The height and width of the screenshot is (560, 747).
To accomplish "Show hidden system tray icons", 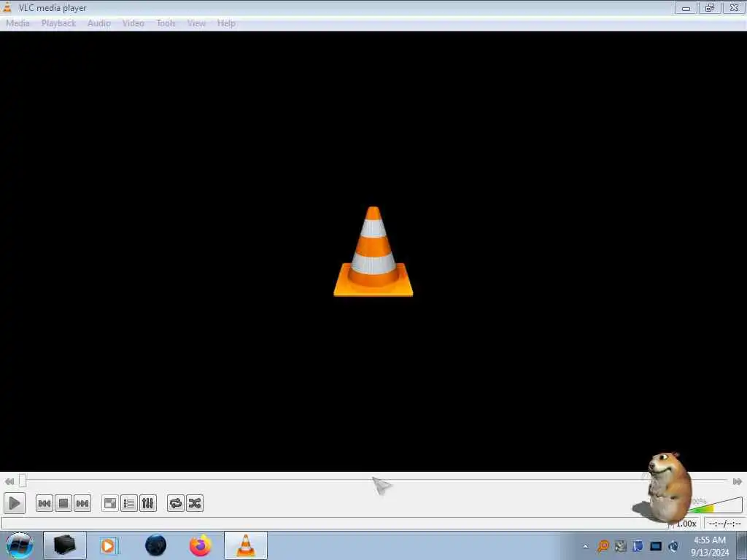I will tap(586, 546).
